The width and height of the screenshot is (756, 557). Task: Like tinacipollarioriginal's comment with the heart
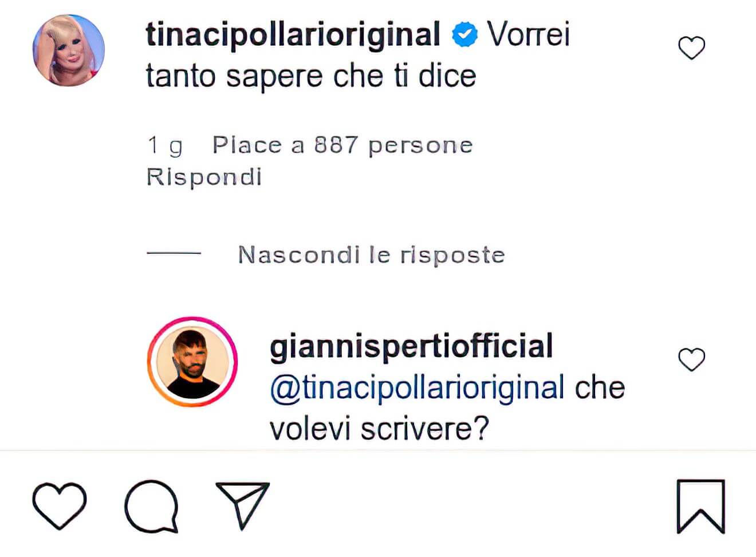[691, 48]
